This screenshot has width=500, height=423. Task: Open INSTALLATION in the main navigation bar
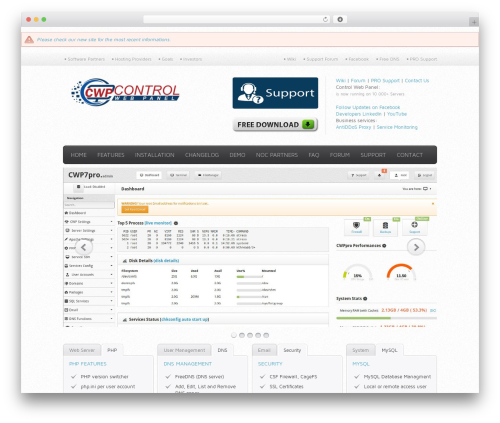(x=154, y=155)
